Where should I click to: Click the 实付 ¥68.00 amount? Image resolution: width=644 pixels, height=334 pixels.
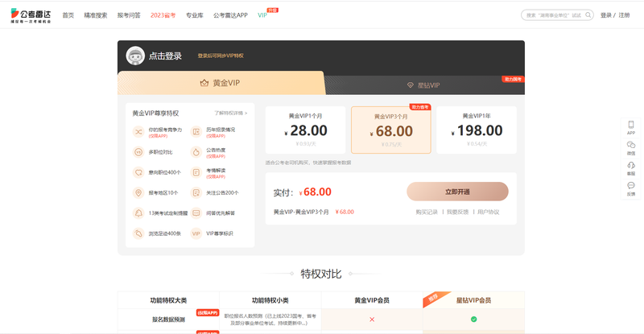tap(315, 192)
